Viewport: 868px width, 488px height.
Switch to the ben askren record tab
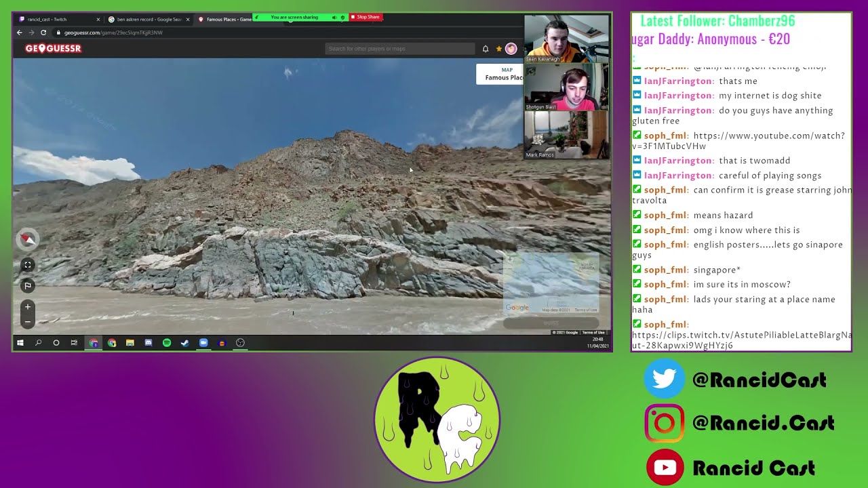(149, 20)
